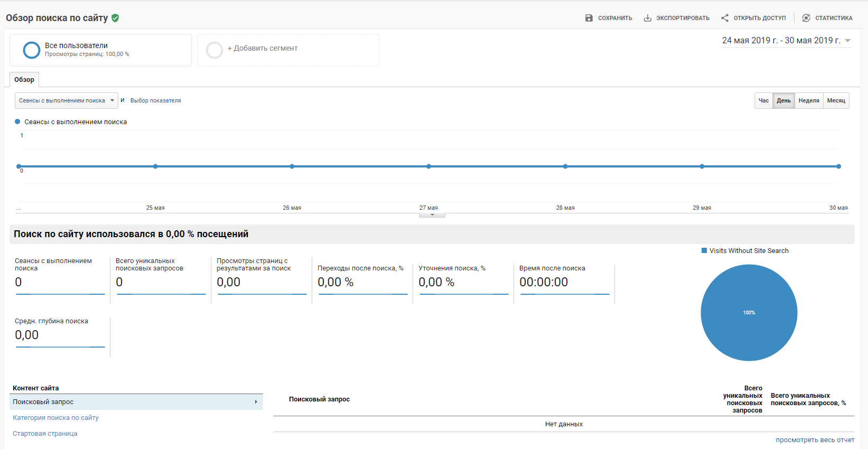868x449 pixels.
Task: Click the chart data point for 26 мая
Action: click(x=292, y=166)
